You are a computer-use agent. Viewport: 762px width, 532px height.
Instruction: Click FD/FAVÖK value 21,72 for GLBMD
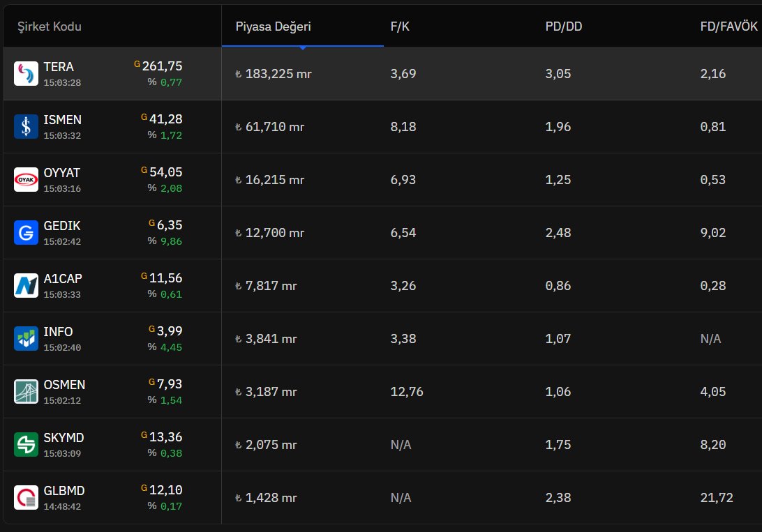717,498
